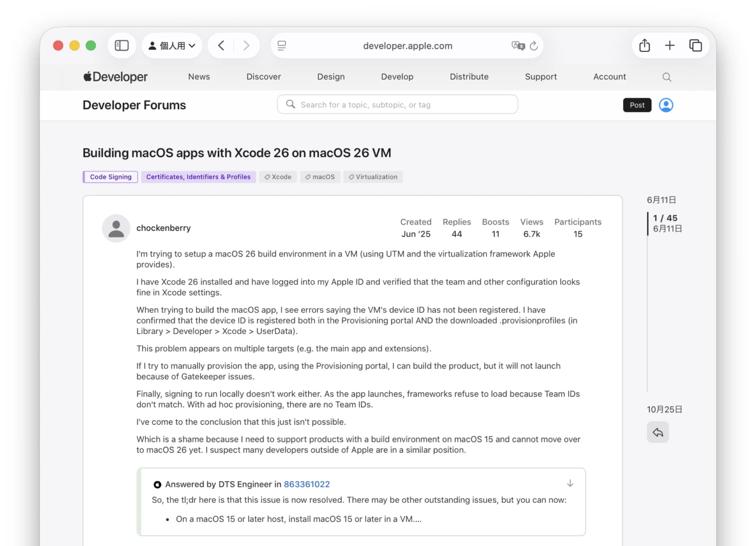
Task: Open site search with the magnifying glass icon
Action: (x=666, y=77)
